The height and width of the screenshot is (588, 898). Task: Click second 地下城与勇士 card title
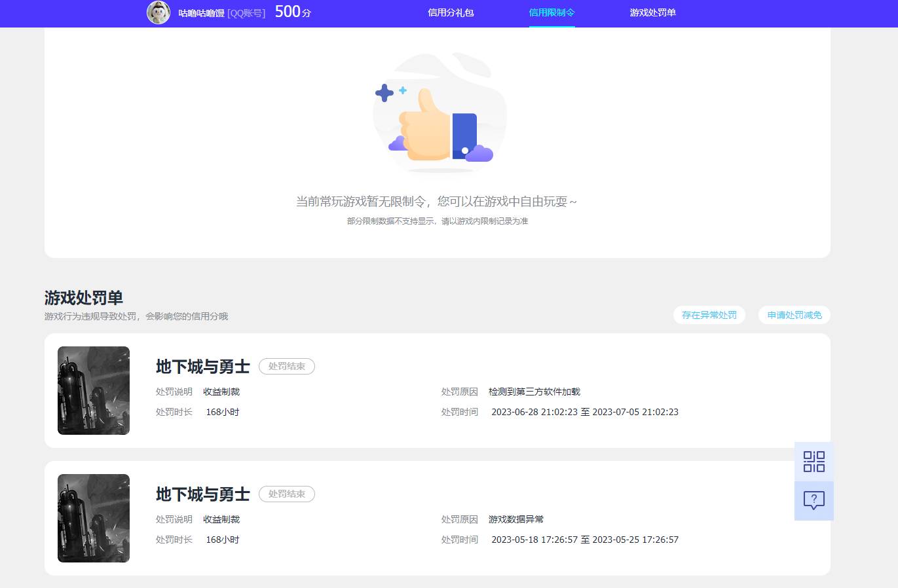(202, 494)
